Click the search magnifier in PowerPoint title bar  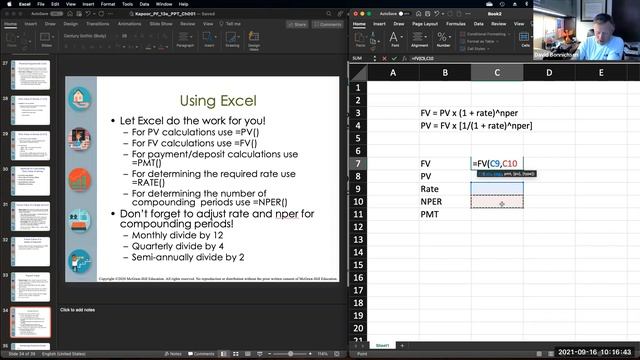[x=329, y=14]
